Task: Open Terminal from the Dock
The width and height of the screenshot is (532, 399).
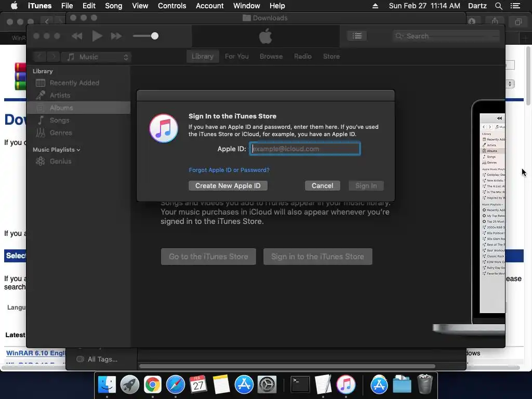Action: (x=300, y=385)
